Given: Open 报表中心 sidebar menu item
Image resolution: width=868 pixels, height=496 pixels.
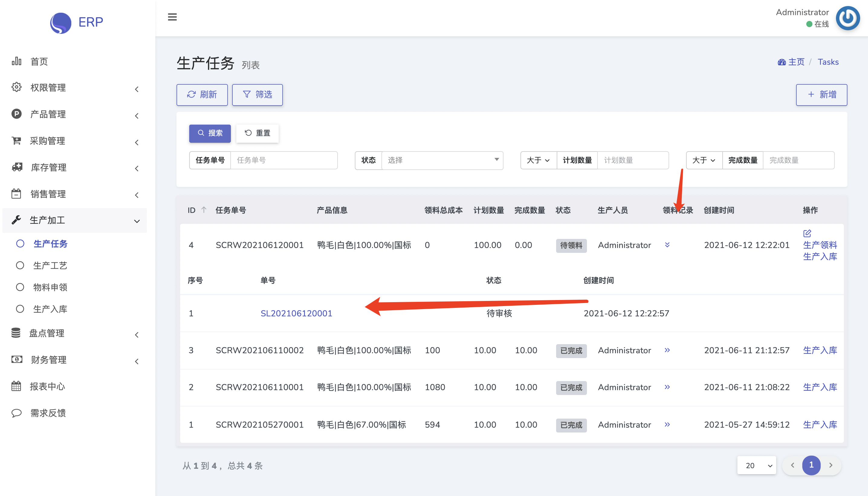Looking at the screenshot, I should [47, 386].
